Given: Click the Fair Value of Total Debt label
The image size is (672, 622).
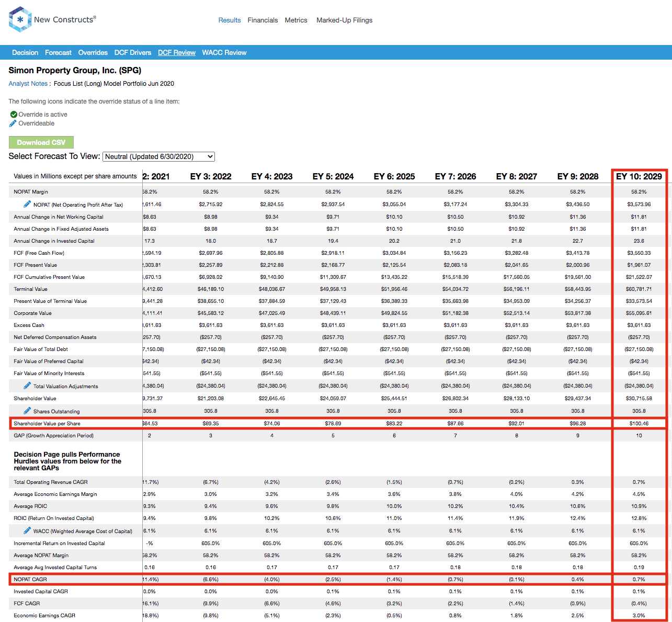Looking at the screenshot, I should click(41, 349).
